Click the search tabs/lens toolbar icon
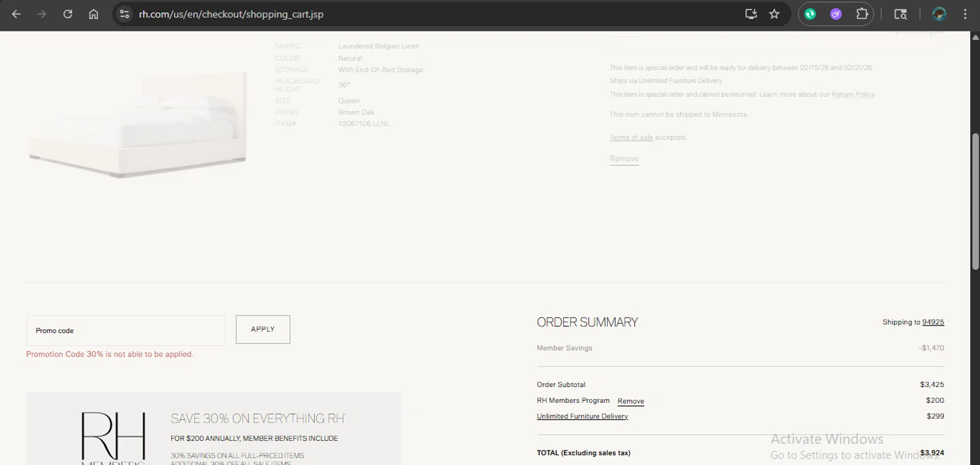Screen dimensions: 980x465 [x=900, y=14]
